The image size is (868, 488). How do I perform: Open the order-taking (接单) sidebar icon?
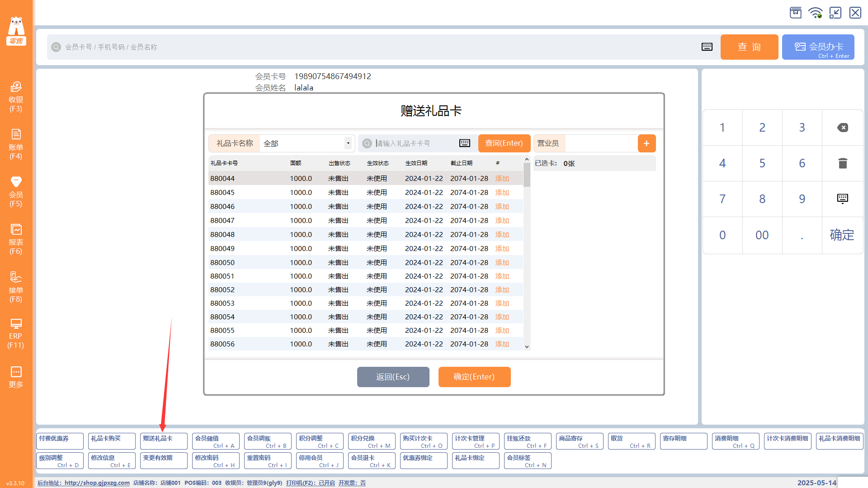click(x=16, y=287)
